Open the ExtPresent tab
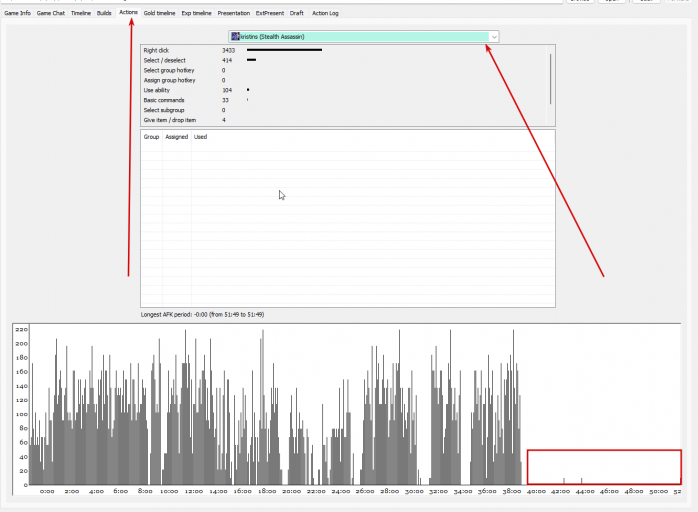 coord(270,13)
